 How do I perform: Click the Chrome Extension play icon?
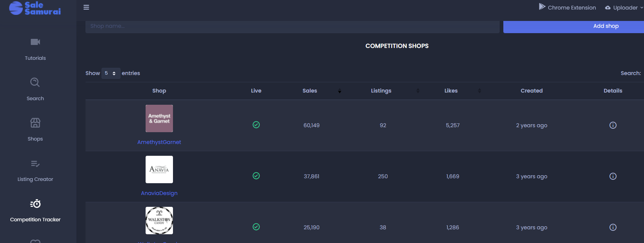(542, 6)
